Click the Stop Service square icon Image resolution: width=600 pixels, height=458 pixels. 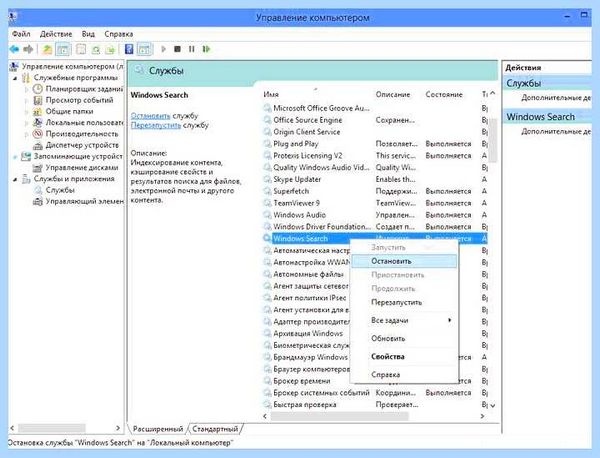pos(177,49)
